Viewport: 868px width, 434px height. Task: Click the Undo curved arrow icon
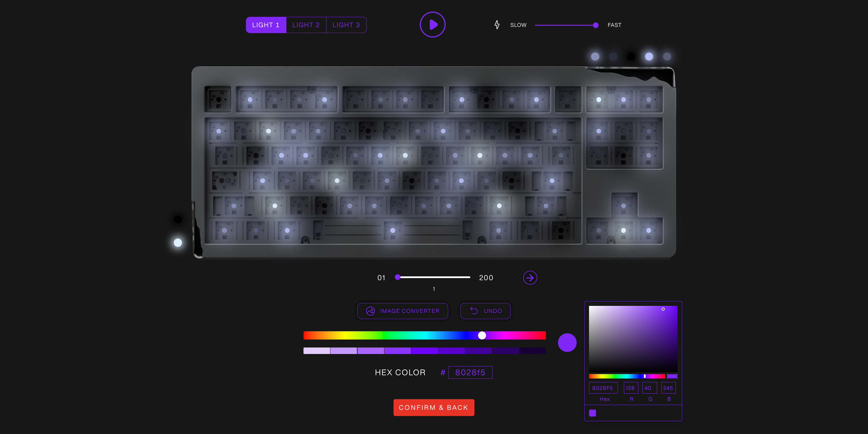[474, 311]
